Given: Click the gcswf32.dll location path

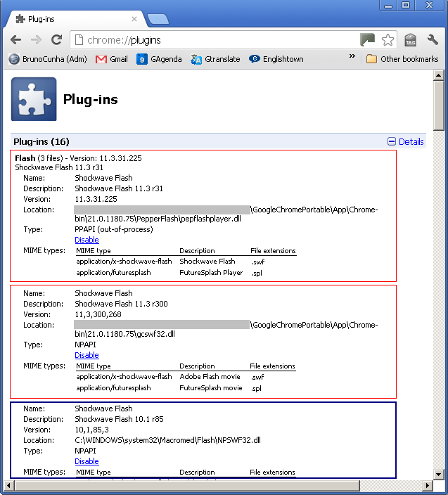Looking at the screenshot, I should 226,329.
